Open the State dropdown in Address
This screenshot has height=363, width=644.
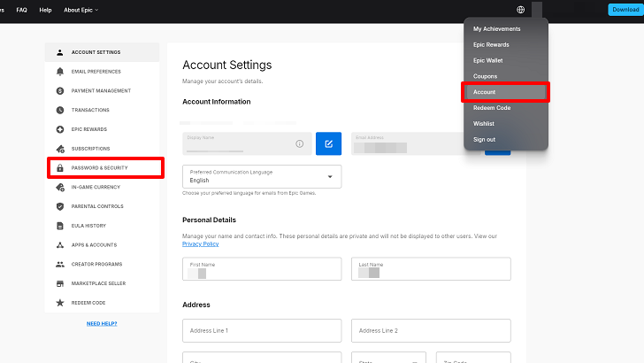[x=388, y=357]
